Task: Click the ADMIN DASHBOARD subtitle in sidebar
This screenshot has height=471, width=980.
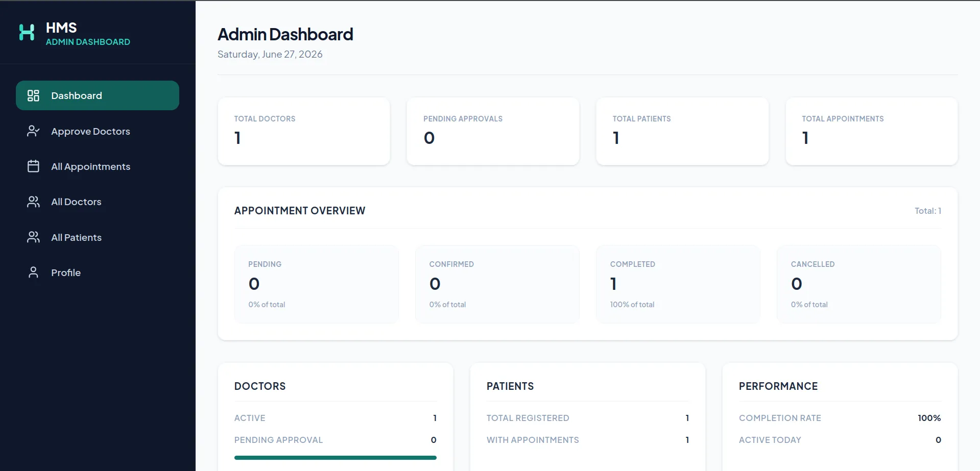Action: click(88, 42)
